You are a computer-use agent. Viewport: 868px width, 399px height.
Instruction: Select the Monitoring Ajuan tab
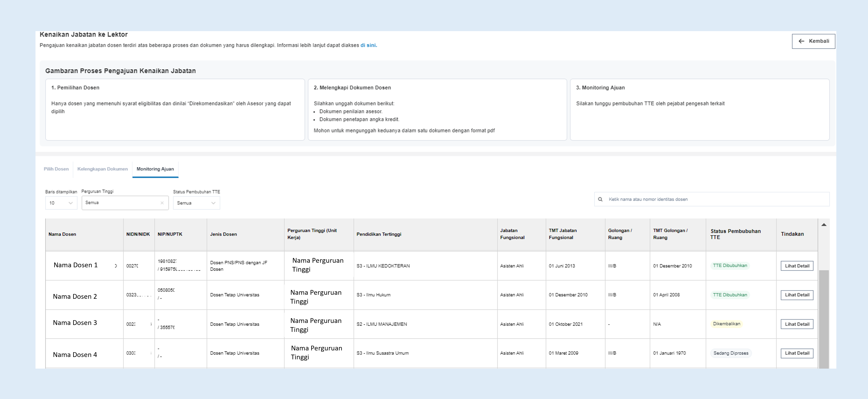pyautogui.click(x=155, y=169)
